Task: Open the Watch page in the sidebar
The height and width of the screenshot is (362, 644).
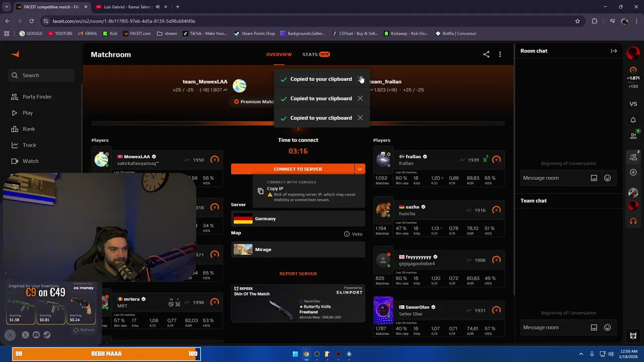Action: pos(30,161)
